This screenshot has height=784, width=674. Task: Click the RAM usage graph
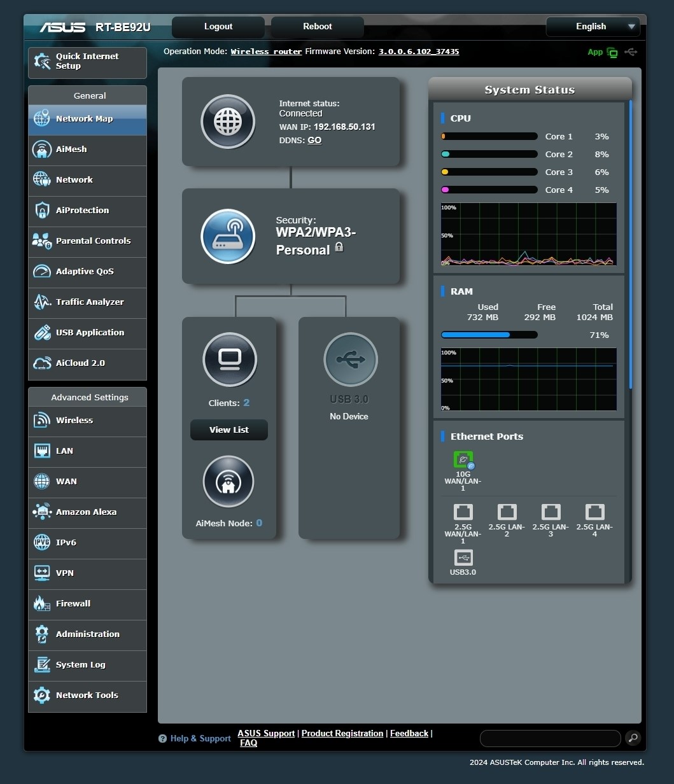tap(528, 379)
